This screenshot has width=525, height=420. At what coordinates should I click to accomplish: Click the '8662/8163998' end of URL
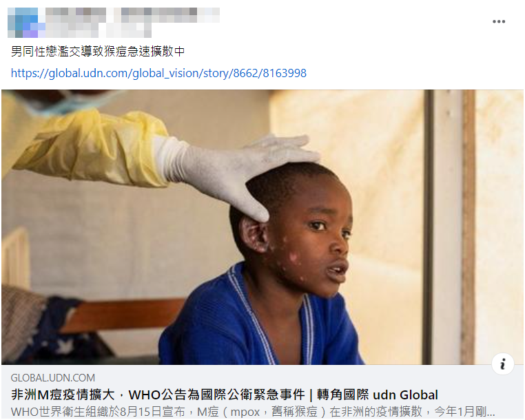(x=269, y=73)
